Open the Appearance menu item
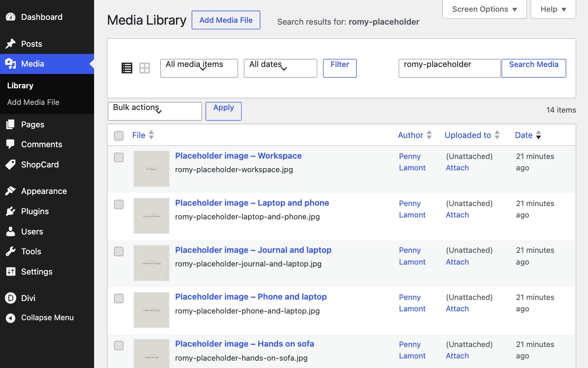Screen dimensions: 588x368 tap(47, 191)
